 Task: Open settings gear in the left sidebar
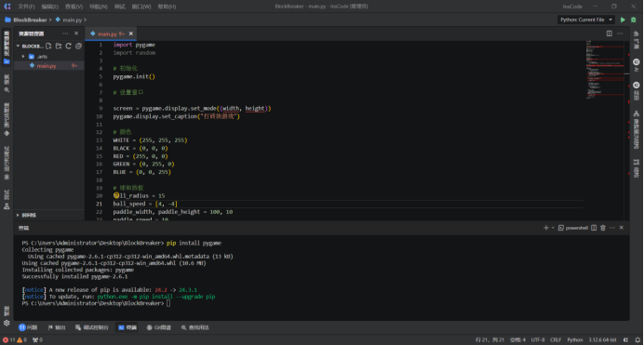click(x=7, y=323)
